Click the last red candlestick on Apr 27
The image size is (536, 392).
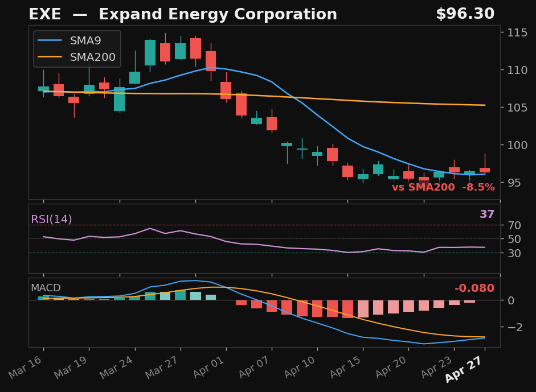point(485,170)
